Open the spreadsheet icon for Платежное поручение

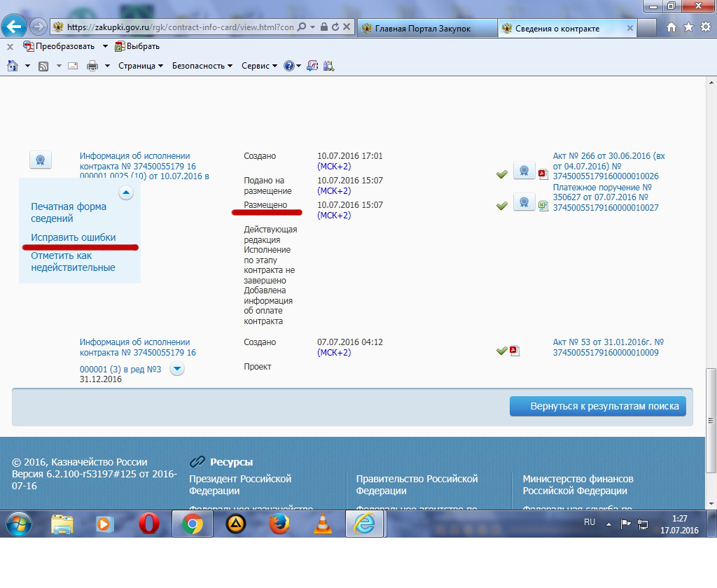click(543, 206)
